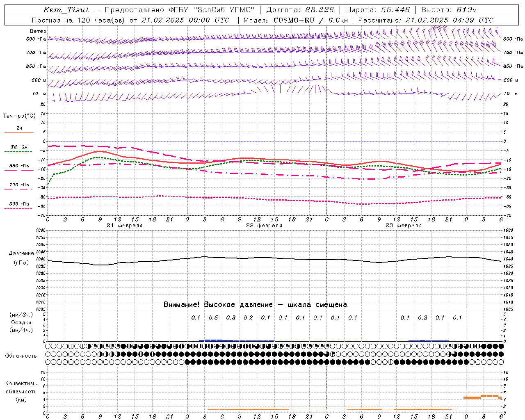Screen dimensions: 525x420
Task: Click the '23 февраля' date label
Action: point(404,226)
